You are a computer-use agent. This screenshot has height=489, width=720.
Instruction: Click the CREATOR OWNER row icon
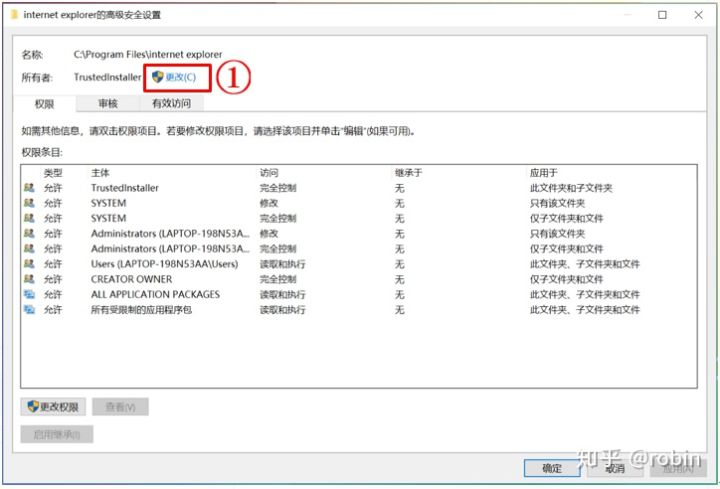pos(29,279)
